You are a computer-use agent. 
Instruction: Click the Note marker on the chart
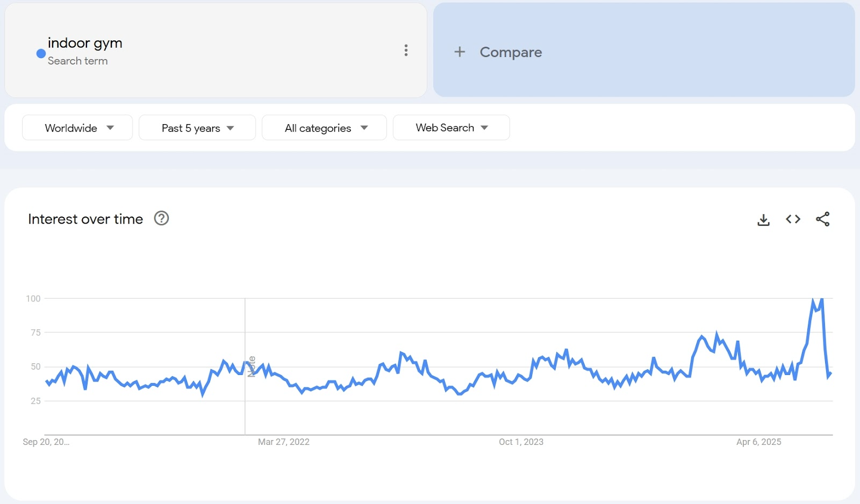pyautogui.click(x=251, y=366)
